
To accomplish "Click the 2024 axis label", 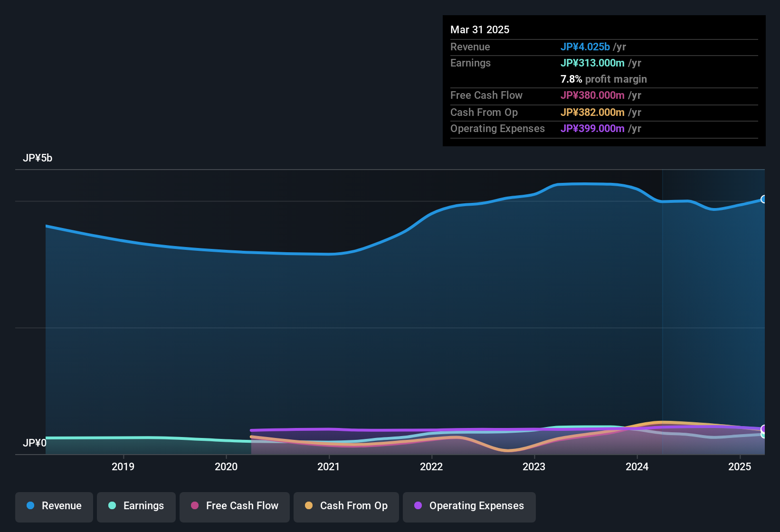I will pos(637,466).
